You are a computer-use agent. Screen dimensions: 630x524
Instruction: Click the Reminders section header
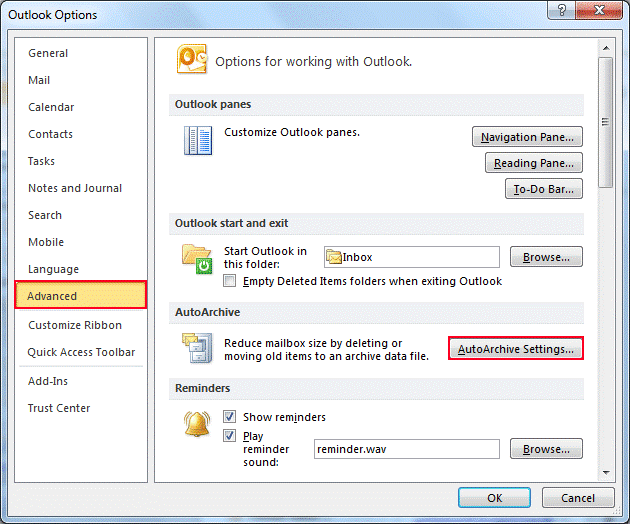(x=376, y=388)
